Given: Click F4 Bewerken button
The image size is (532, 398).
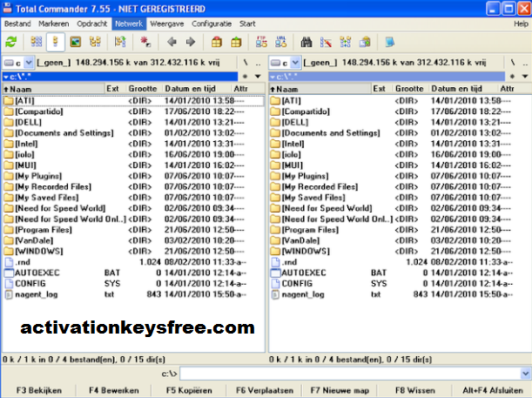Looking at the screenshot, I should pos(114,390).
